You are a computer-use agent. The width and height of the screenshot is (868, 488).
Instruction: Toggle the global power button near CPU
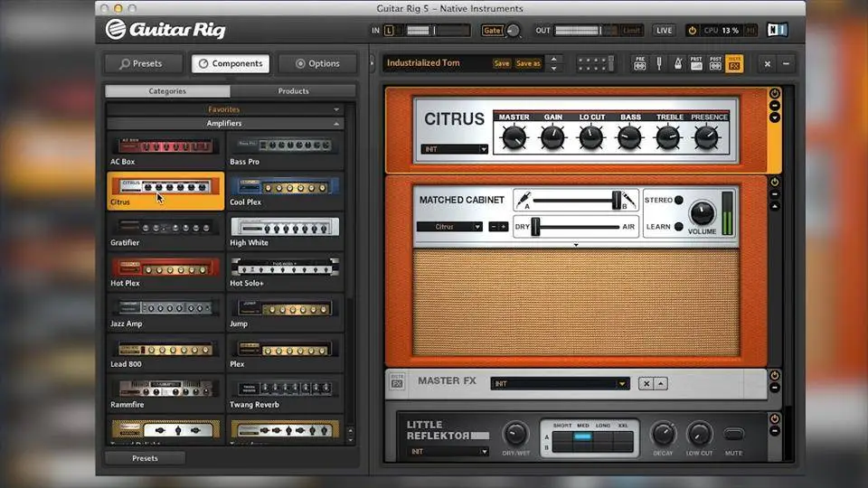click(692, 31)
